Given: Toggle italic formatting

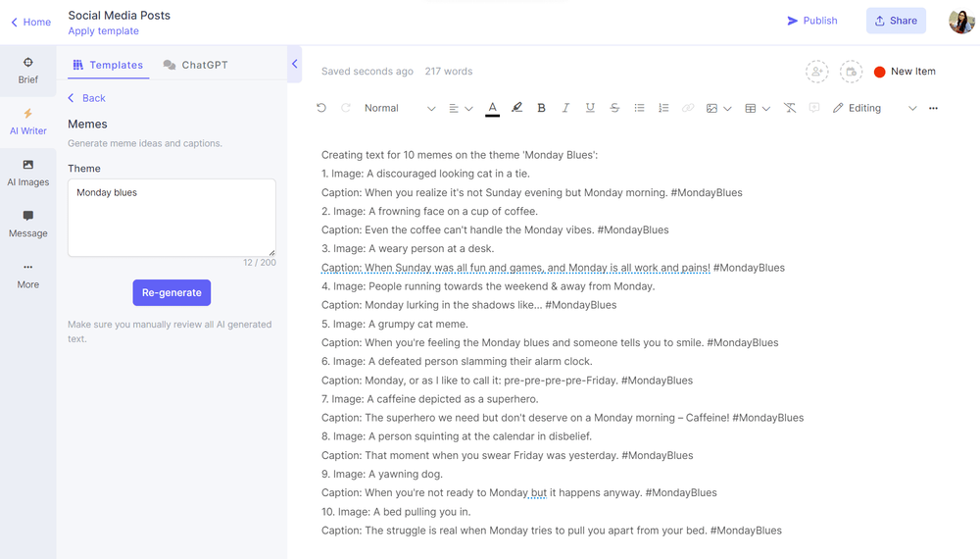Looking at the screenshot, I should (x=565, y=108).
